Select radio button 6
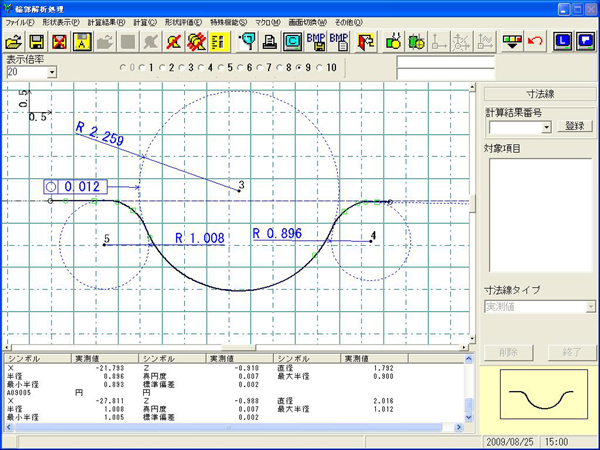Viewport: 600px width, 450px height. 240,68
